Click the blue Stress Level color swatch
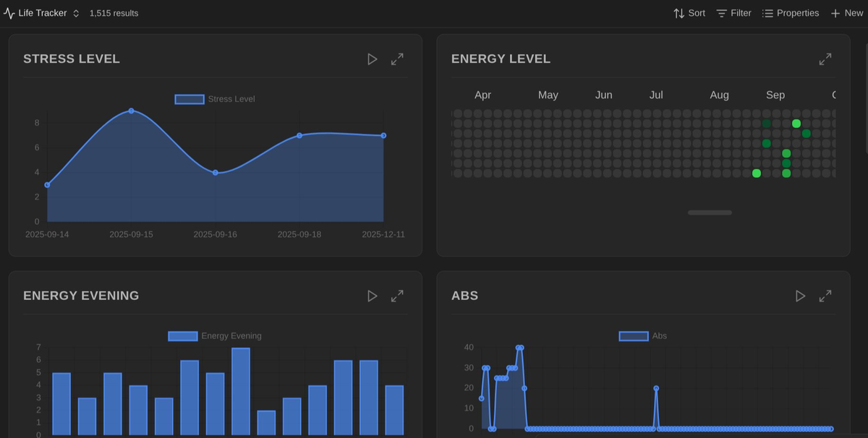The image size is (868, 438). click(190, 98)
